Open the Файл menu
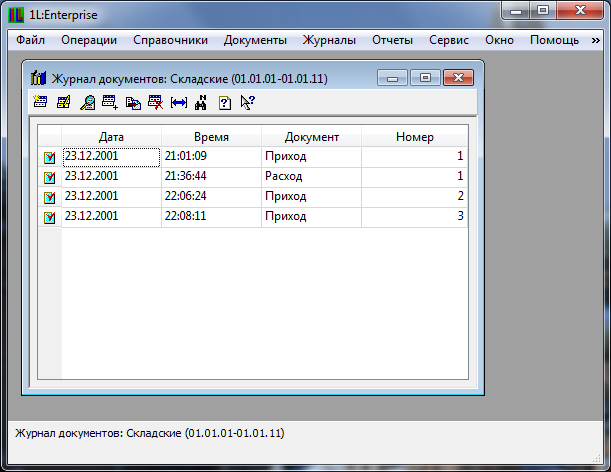Viewport: 611px width, 472px height. (x=31, y=40)
